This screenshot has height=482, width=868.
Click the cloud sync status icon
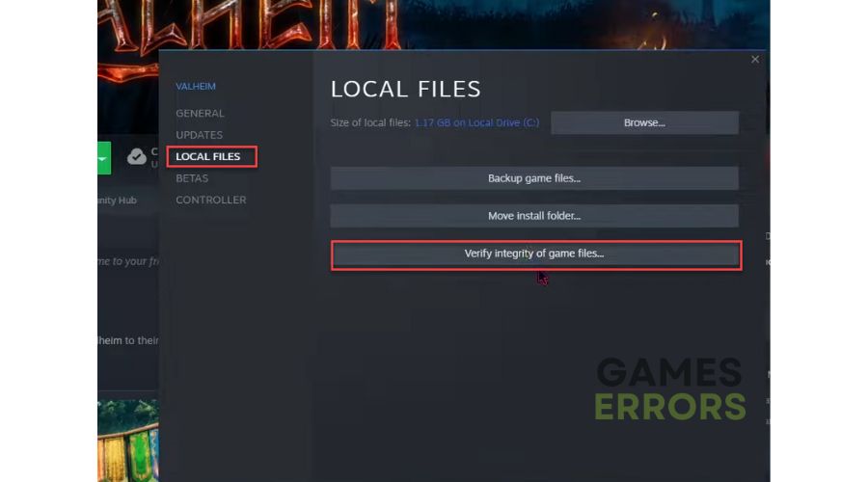tap(137, 157)
